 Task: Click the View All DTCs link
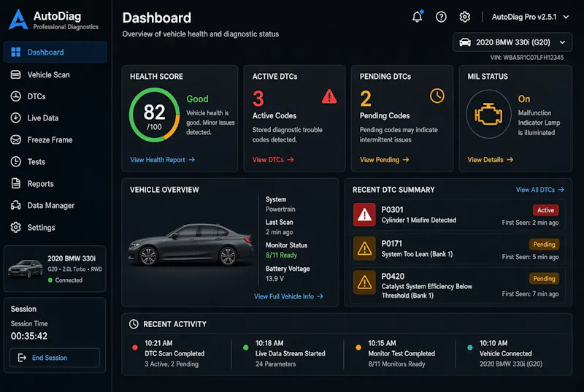pyautogui.click(x=540, y=190)
